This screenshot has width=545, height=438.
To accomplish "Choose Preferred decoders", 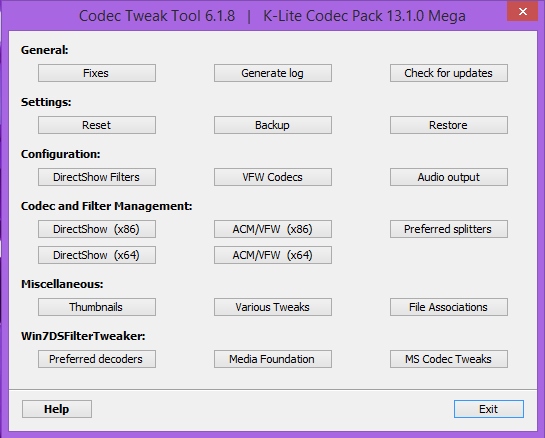I will click(x=97, y=359).
